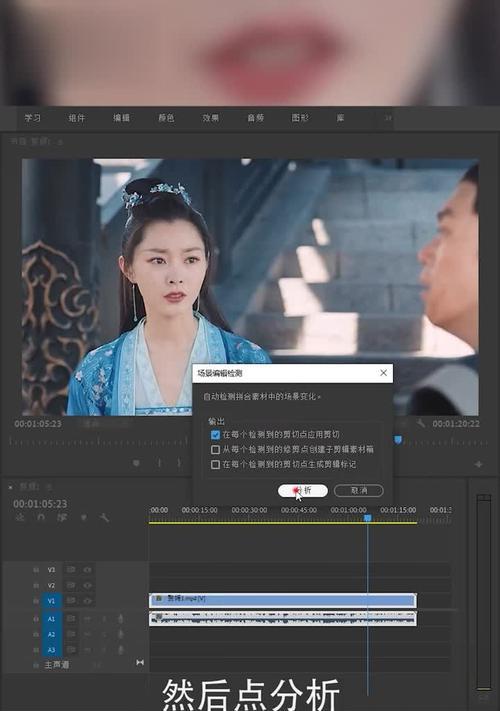Target the V3 track header
500x711 pixels.
[51, 570]
